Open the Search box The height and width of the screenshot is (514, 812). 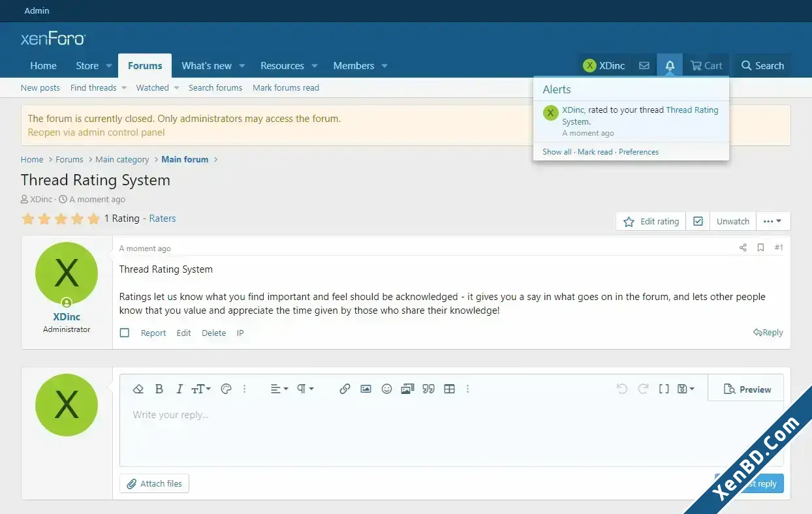coord(762,66)
